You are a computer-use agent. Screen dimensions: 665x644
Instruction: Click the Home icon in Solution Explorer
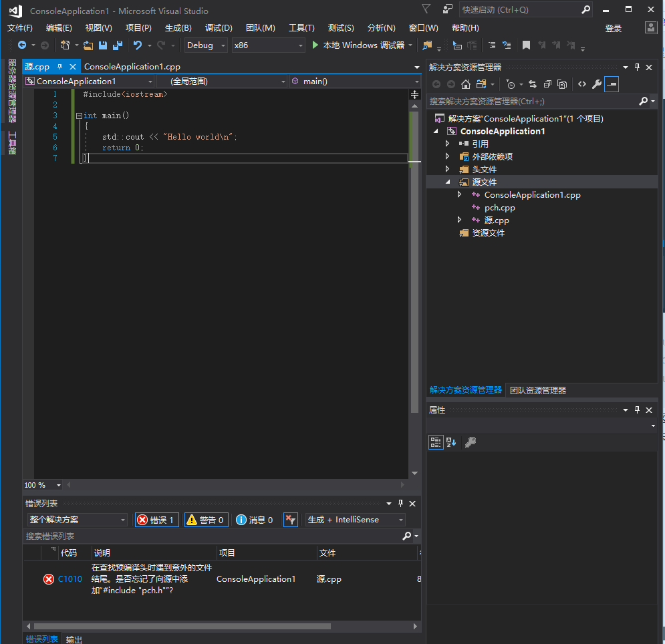click(x=466, y=84)
